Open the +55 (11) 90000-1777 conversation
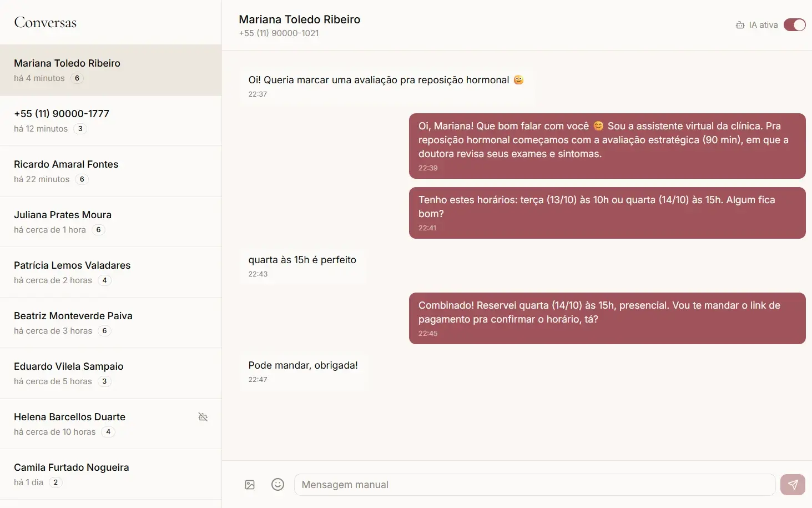This screenshot has width=812, height=508. (111, 120)
